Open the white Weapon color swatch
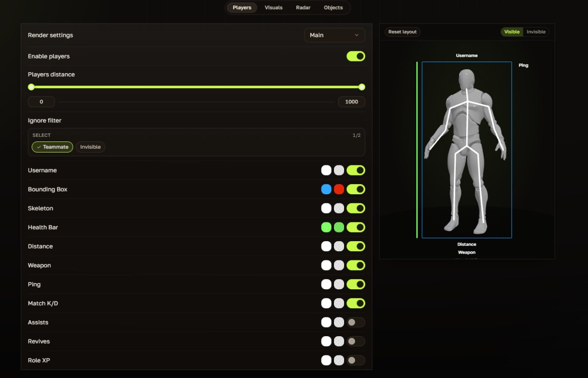The width and height of the screenshot is (588, 378). pos(326,265)
